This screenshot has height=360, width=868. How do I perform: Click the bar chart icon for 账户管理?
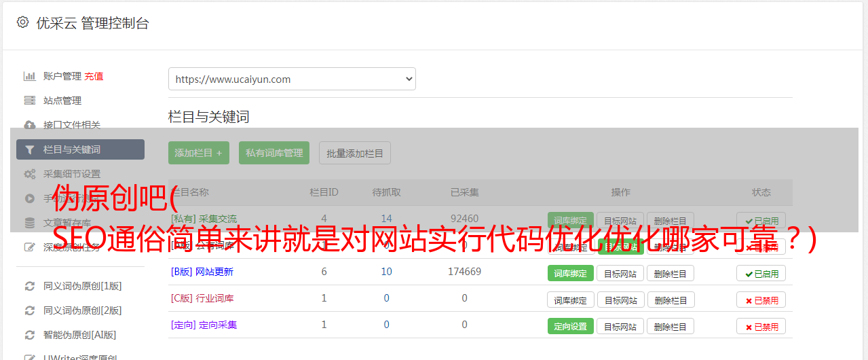(30, 76)
